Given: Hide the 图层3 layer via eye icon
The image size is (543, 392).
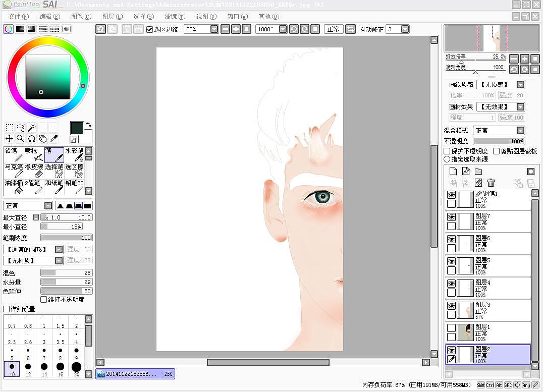Looking at the screenshot, I should [x=451, y=305].
